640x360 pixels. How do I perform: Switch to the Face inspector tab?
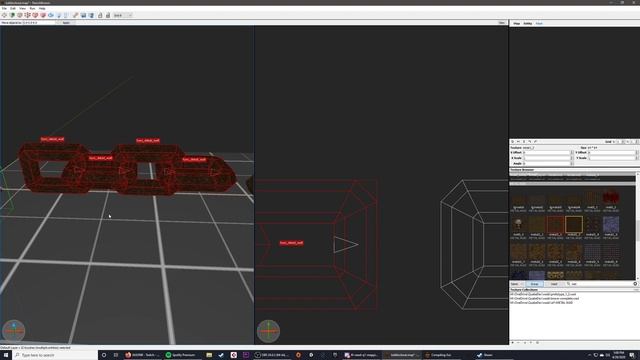pos(539,24)
